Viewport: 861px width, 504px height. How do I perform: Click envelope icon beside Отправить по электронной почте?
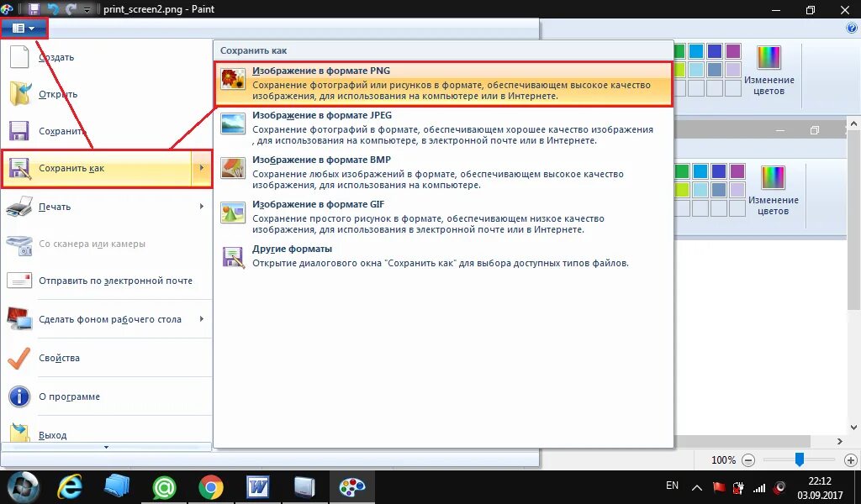[20, 281]
